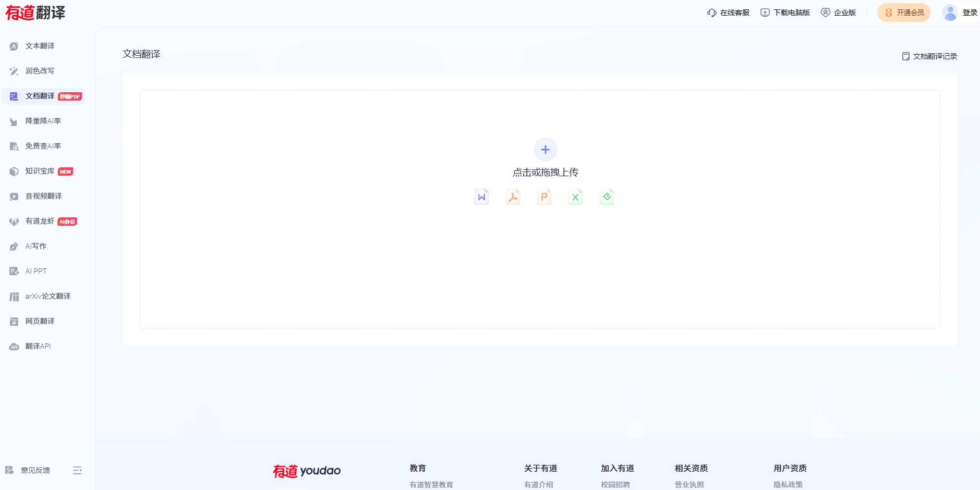Click the 网页翻译 icon
980x490 pixels.
click(14, 322)
